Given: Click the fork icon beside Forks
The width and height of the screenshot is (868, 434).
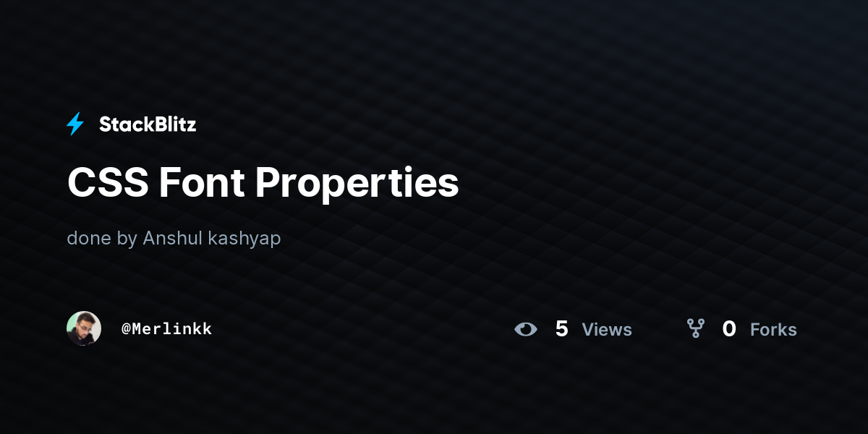Looking at the screenshot, I should [x=696, y=329].
